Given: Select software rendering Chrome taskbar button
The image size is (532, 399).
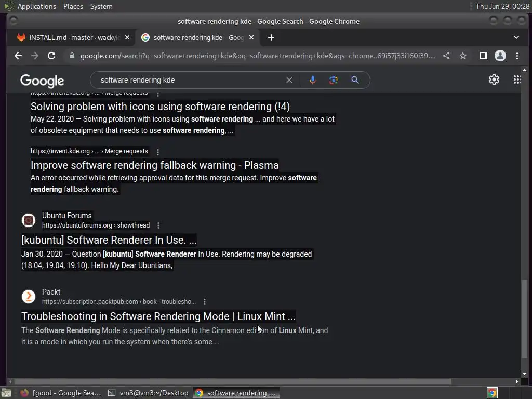Looking at the screenshot, I should (x=236, y=393).
